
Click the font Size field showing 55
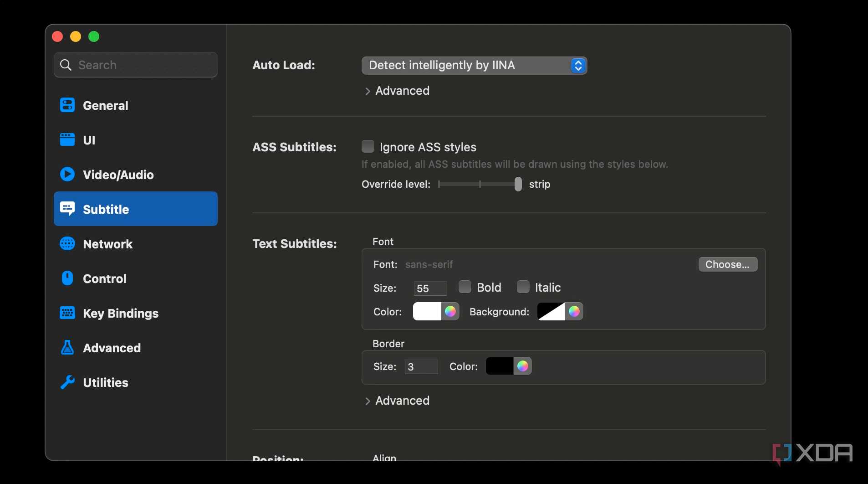coord(430,288)
